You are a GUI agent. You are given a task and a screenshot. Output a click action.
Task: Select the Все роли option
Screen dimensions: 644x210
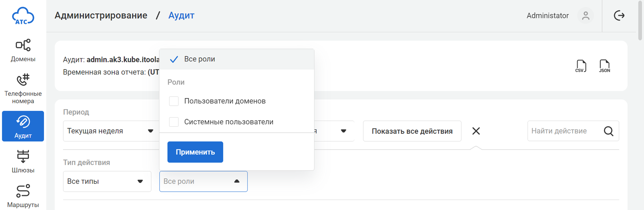pyautogui.click(x=199, y=59)
